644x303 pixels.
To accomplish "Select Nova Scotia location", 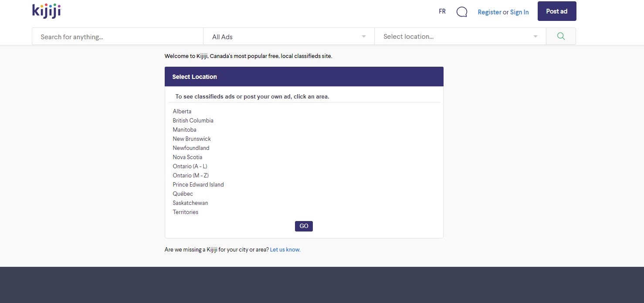I will coord(187,157).
